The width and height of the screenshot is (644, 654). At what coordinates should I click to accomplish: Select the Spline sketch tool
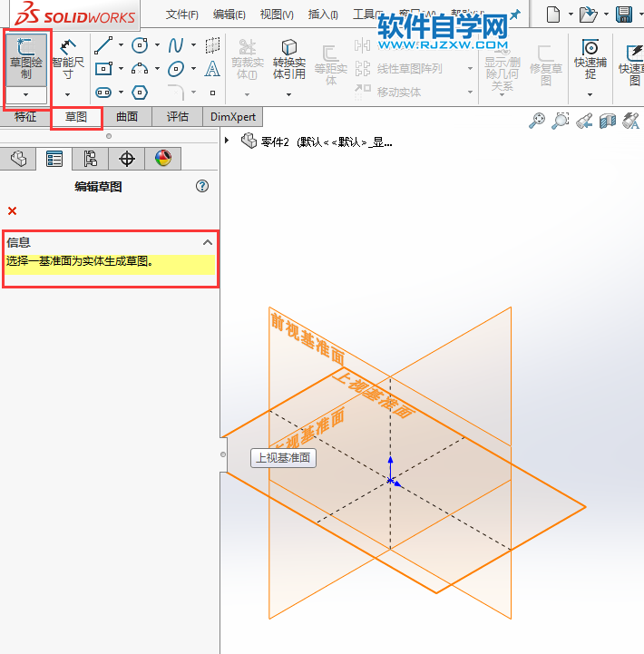click(176, 45)
